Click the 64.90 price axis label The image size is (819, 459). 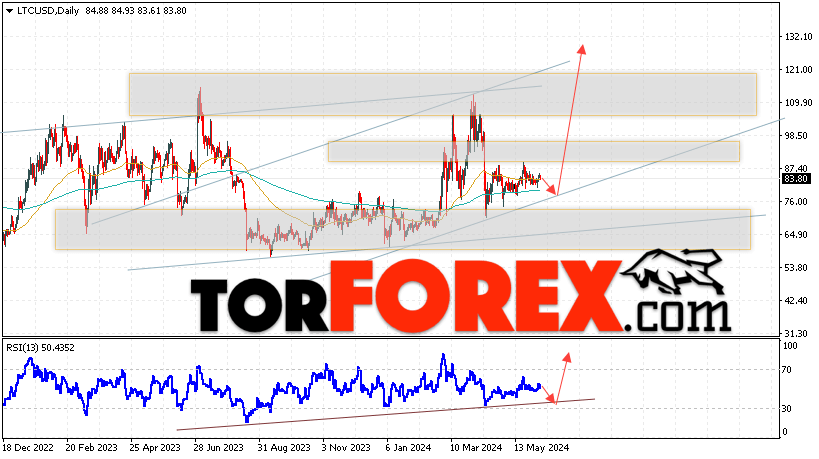point(796,234)
